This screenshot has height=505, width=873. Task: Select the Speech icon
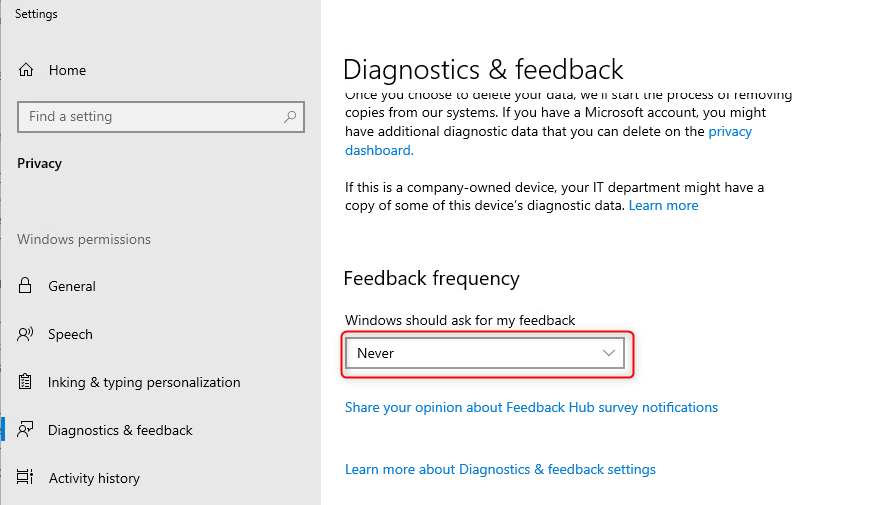(25, 334)
